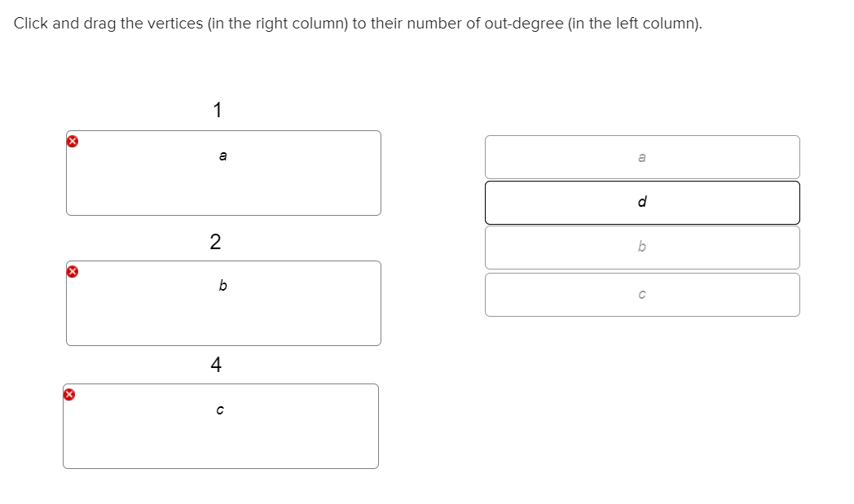Select vertex 'b' in the right column
Screen dimensions: 854x504
click(x=642, y=247)
